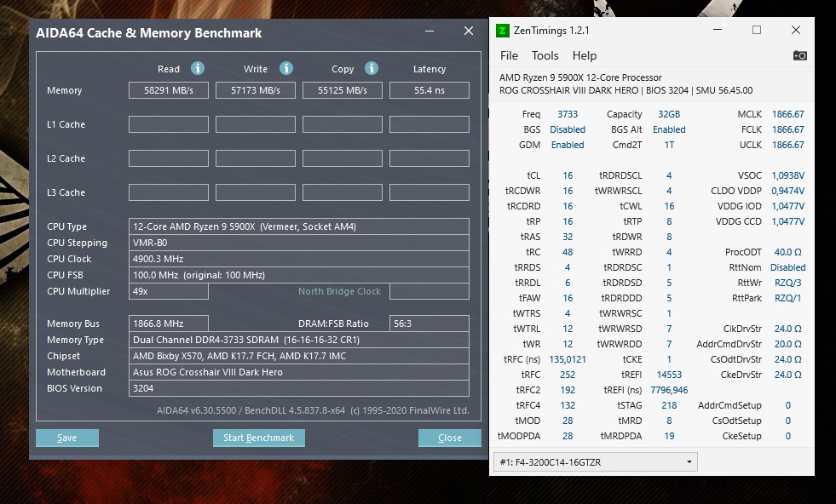This screenshot has width=836, height=504.
Task: Click the Memory Bus 1866.8 MHz field
Action: pyautogui.click(x=169, y=324)
